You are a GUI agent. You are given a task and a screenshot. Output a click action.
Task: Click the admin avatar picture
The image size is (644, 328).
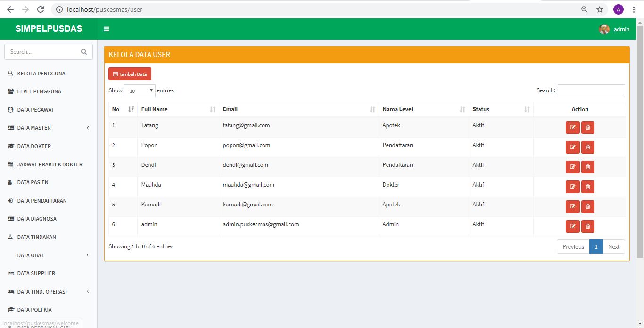click(x=604, y=29)
